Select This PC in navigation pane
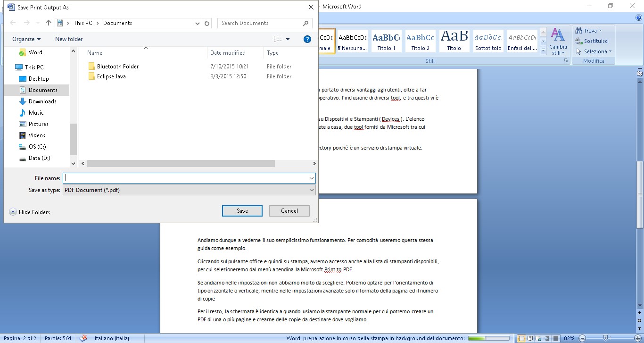This screenshot has width=644, height=343. coord(34,67)
